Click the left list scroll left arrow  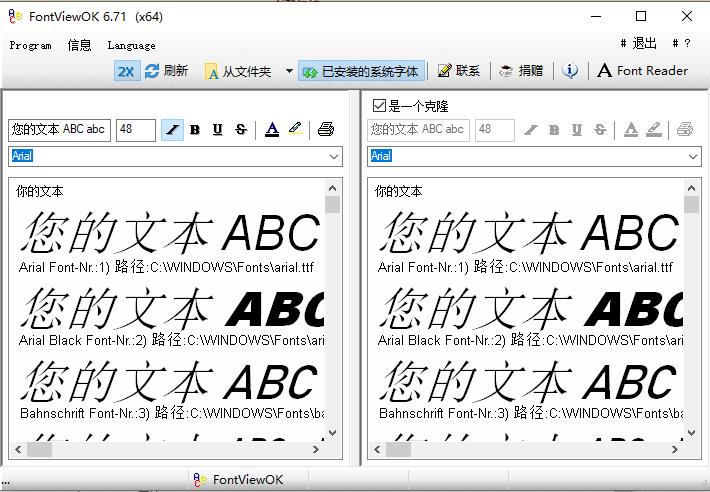point(18,449)
